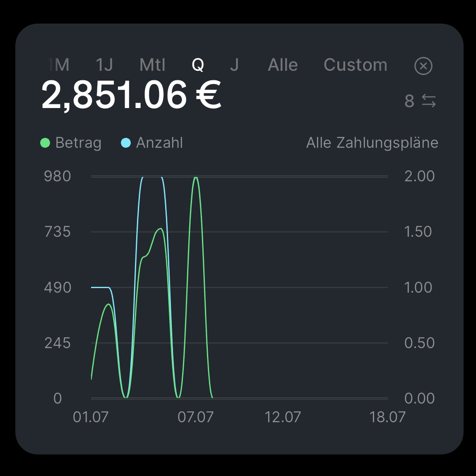Click the transactions swap arrows icon
Image resolution: width=476 pixels, height=476 pixels.
point(429,101)
